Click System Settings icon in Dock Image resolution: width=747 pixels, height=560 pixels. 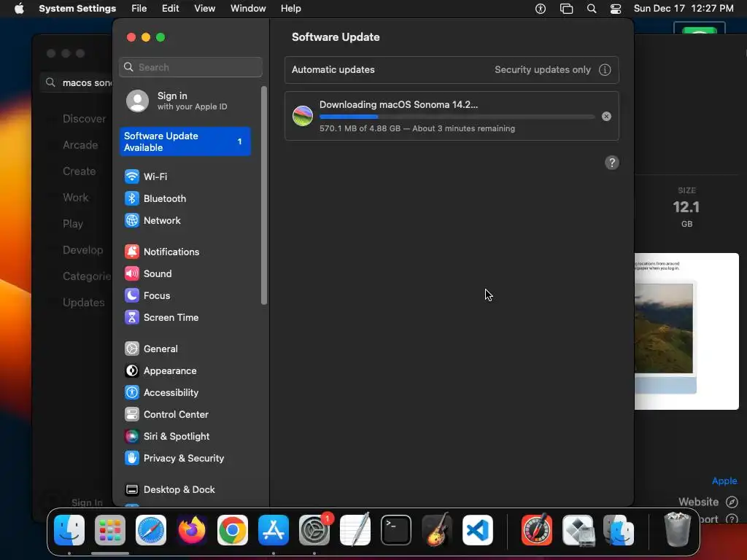pyautogui.click(x=314, y=530)
